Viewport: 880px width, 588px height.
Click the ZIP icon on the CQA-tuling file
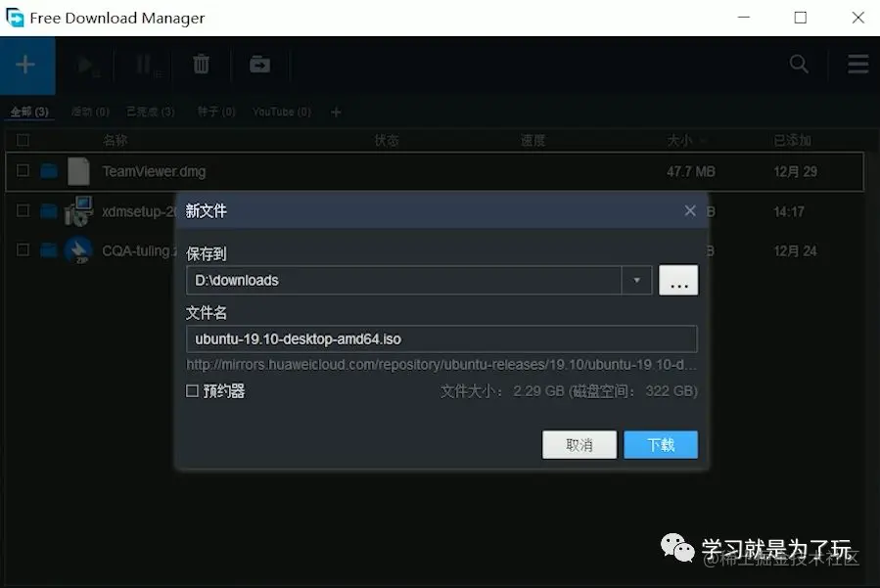pos(78,249)
